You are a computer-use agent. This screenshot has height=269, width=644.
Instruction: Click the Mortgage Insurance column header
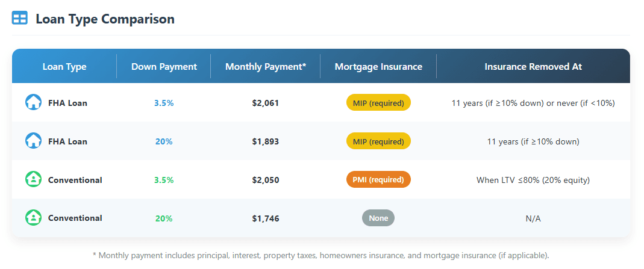pyautogui.click(x=378, y=67)
